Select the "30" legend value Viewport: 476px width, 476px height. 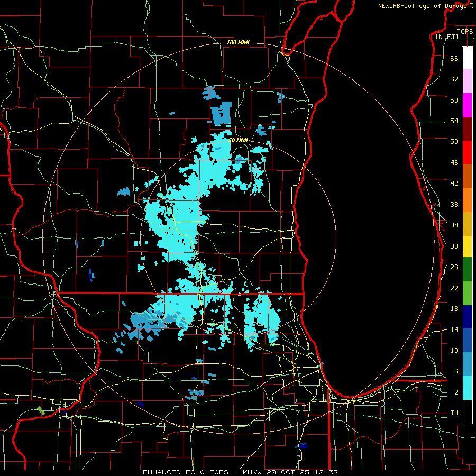tap(454, 246)
